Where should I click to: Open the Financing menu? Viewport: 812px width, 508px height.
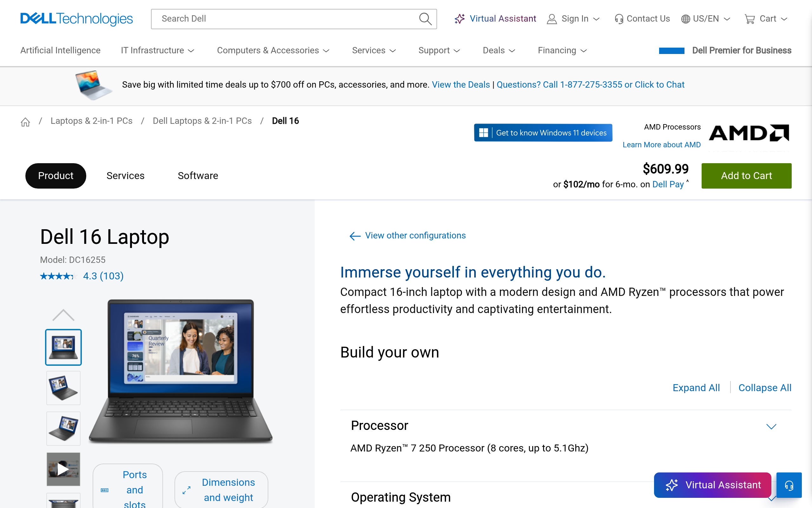pos(562,50)
